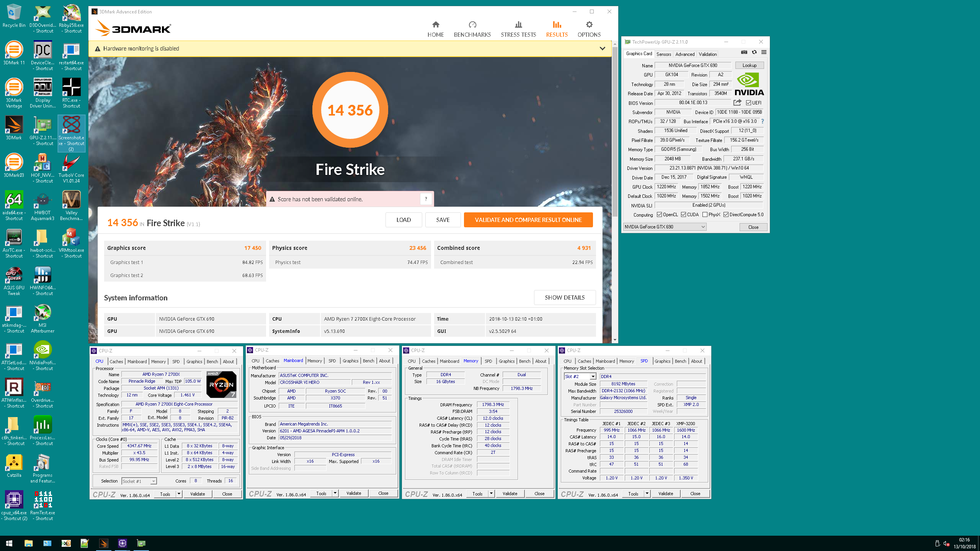
Task: Open STRESS TESTS section in 3DMark
Action: coord(518,29)
